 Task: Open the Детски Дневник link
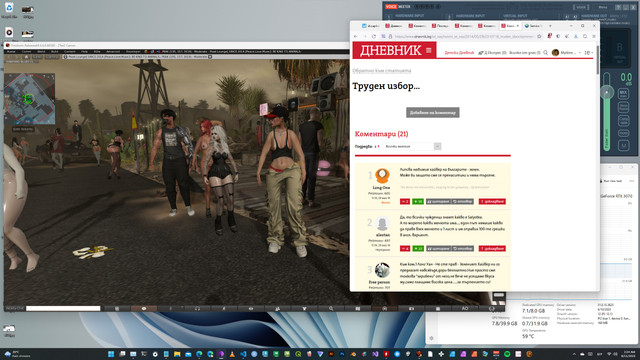tap(459, 53)
